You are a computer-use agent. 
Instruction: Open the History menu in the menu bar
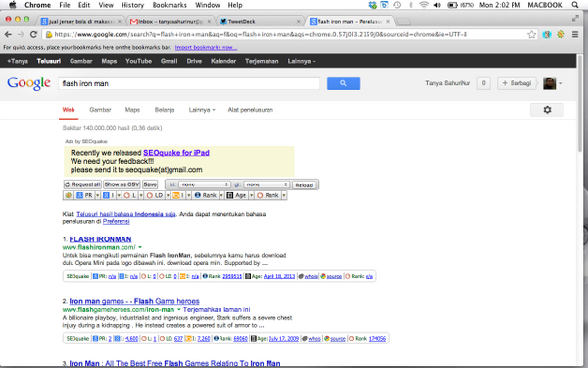[132, 5]
